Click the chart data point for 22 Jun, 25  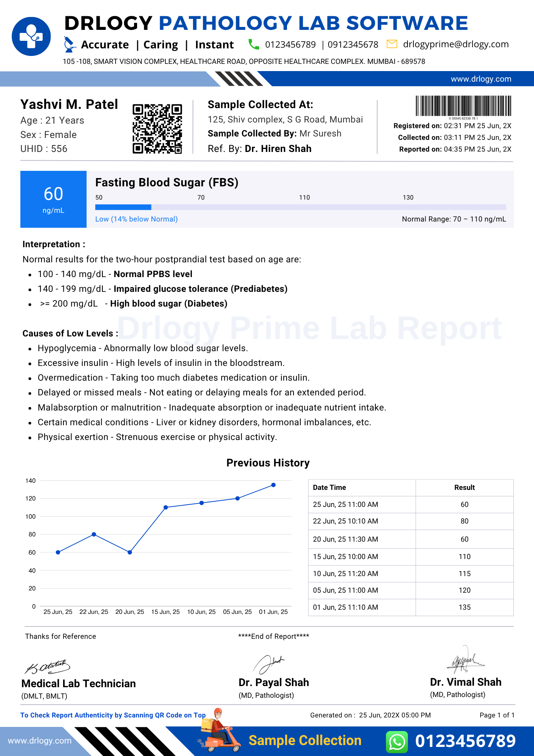[x=94, y=534]
